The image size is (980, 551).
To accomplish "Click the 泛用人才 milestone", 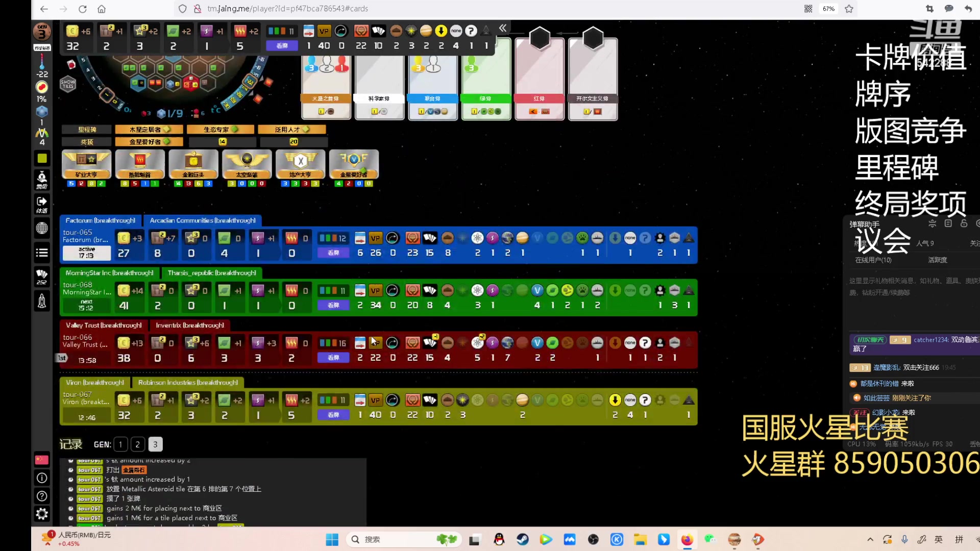I will (292, 130).
